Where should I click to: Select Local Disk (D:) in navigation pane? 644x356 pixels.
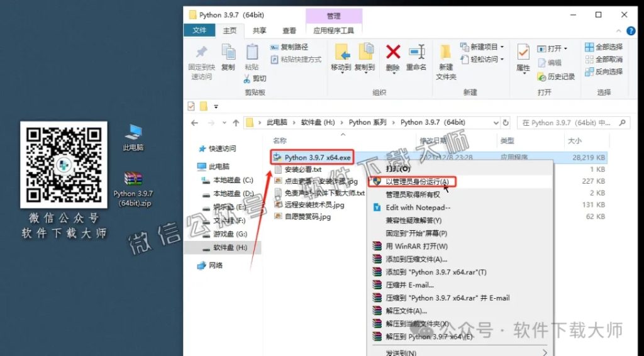click(227, 193)
